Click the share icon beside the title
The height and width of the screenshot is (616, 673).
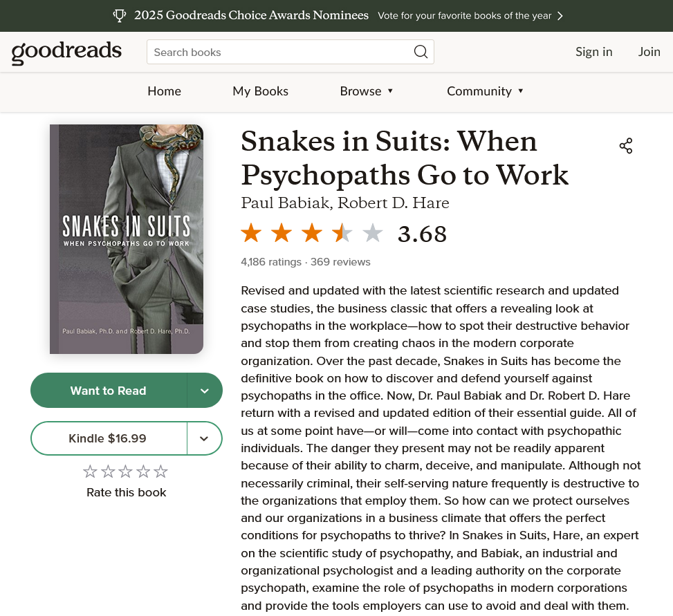626,146
